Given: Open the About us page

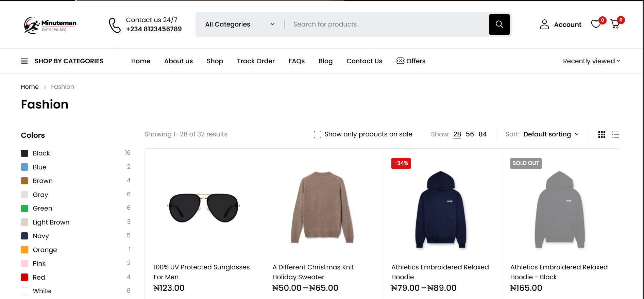Looking at the screenshot, I should (x=179, y=61).
